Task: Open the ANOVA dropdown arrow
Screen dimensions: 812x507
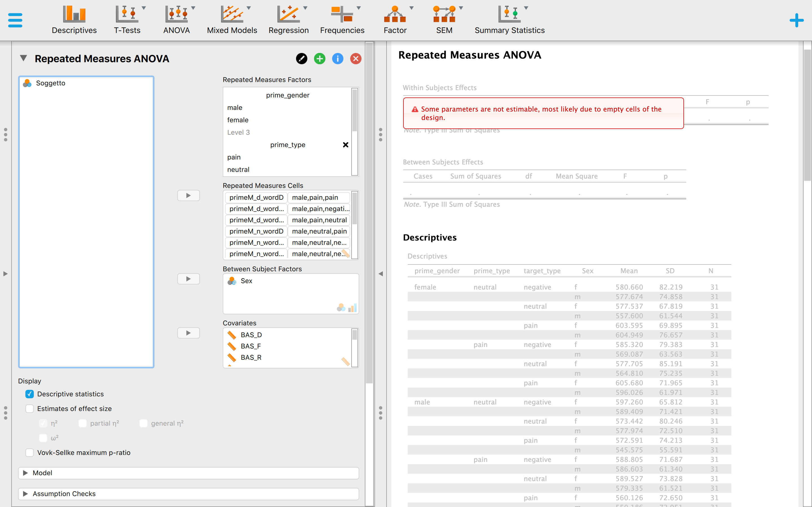Action: (193, 7)
